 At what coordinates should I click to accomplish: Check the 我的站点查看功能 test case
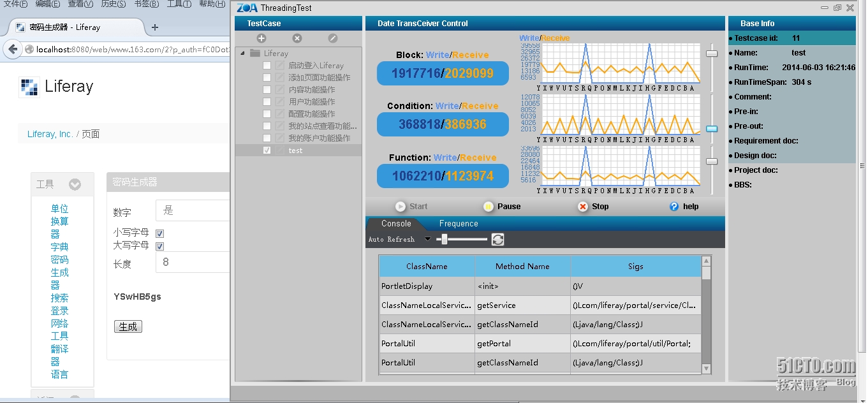267,126
